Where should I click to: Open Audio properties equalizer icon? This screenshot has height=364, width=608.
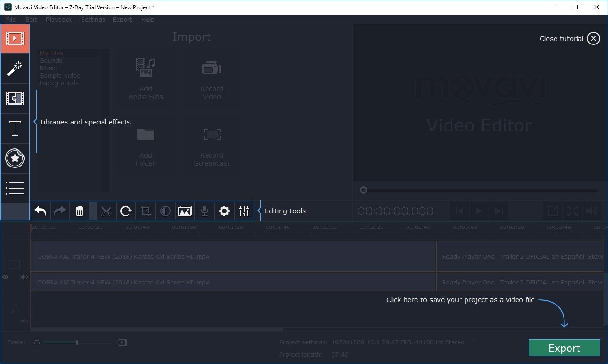click(244, 211)
